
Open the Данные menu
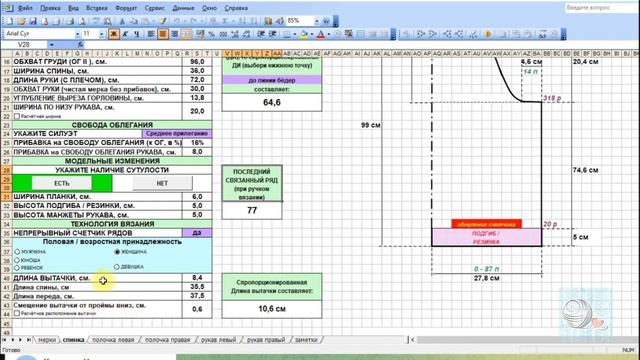183,8
